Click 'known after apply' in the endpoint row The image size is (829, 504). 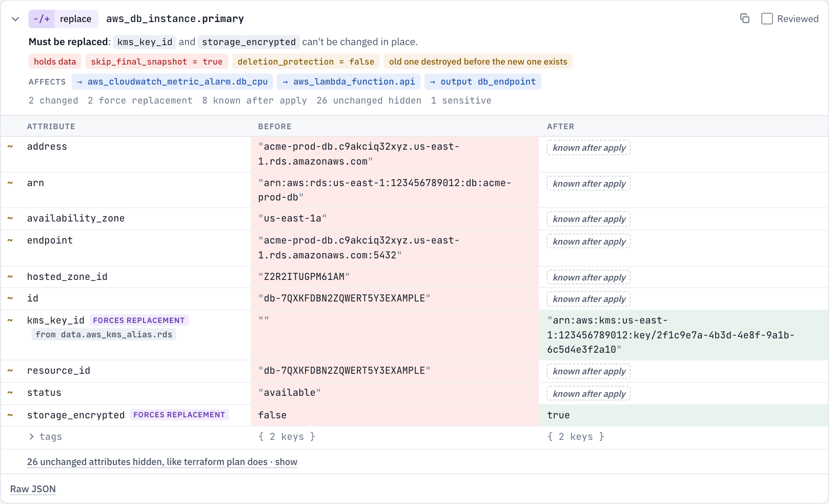[x=589, y=241]
